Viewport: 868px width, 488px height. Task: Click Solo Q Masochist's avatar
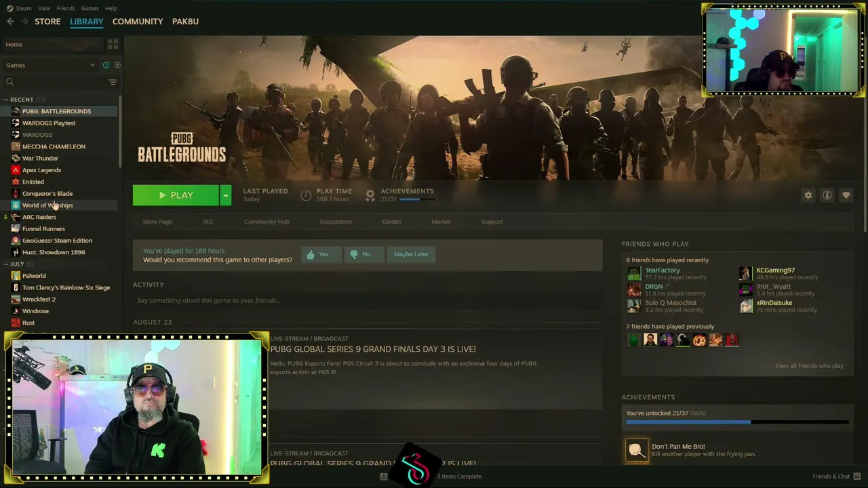633,306
